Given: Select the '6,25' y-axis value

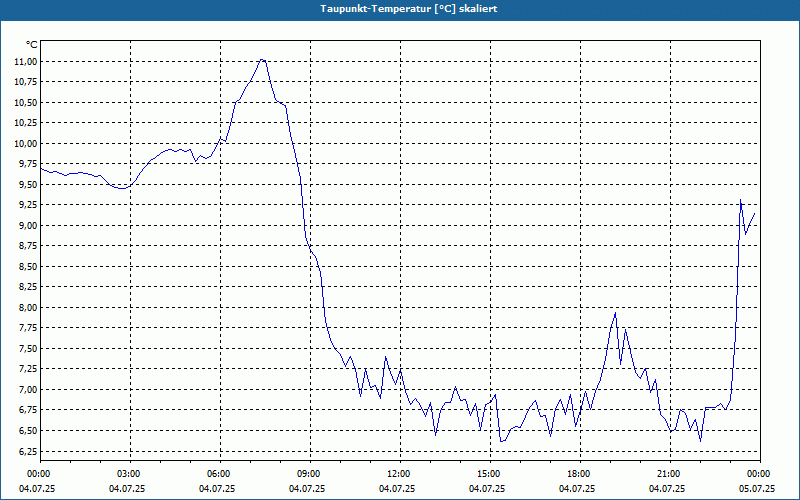Looking at the screenshot, I should tap(30, 452).
